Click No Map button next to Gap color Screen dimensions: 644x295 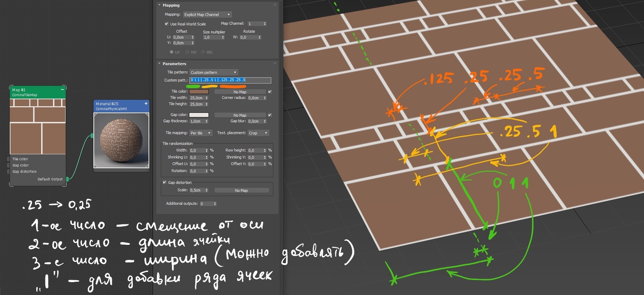click(x=240, y=115)
